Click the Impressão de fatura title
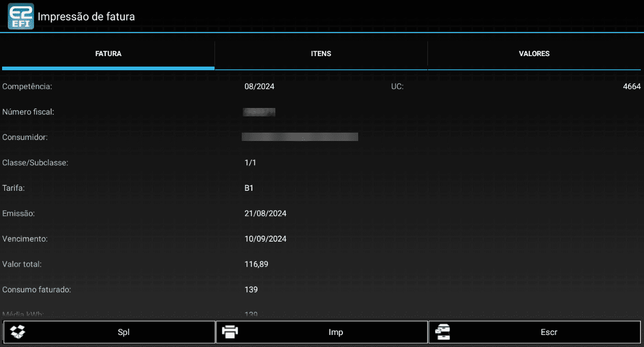The width and height of the screenshot is (644, 347). click(87, 16)
